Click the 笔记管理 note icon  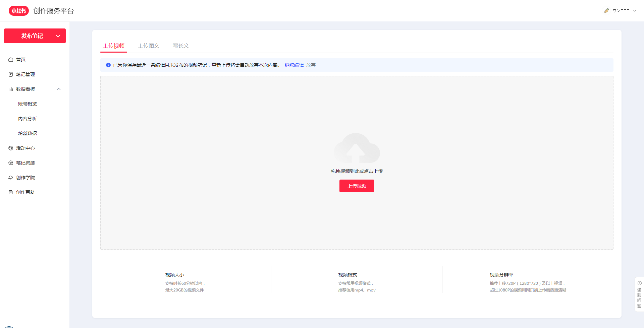[x=11, y=74]
